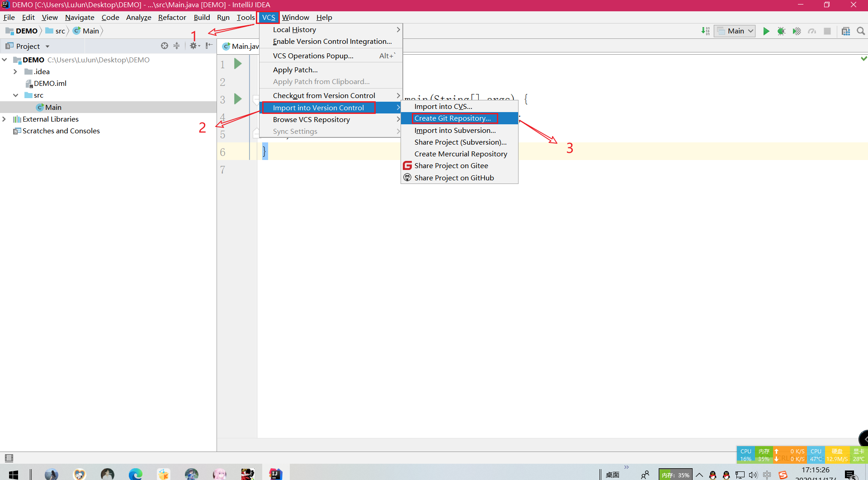Click the memory 35% taskbar indicator
The height and width of the screenshot is (480, 868).
[x=675, y=475]
